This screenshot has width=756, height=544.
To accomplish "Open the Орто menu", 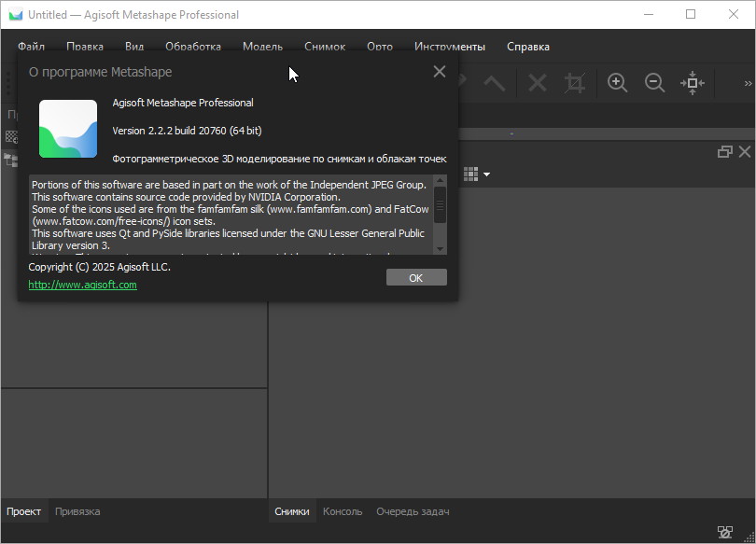I will (380, 47).
